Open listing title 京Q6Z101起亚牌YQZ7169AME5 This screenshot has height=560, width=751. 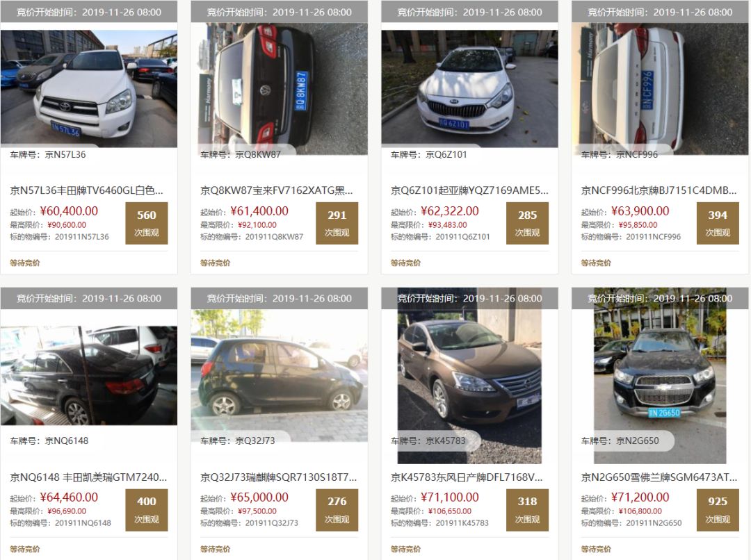click(469, 190)
